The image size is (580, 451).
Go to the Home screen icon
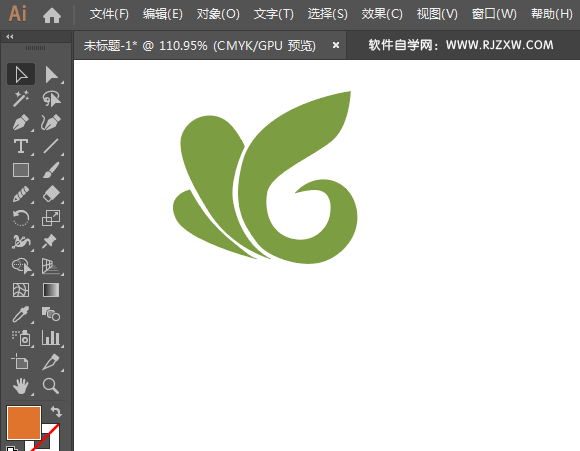(x=52, y=15)
